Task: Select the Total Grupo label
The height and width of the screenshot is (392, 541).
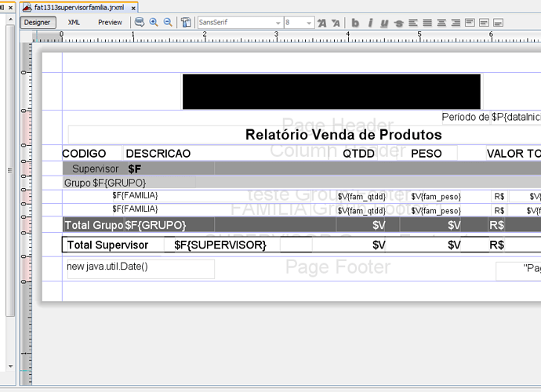Action: (93, 225)
